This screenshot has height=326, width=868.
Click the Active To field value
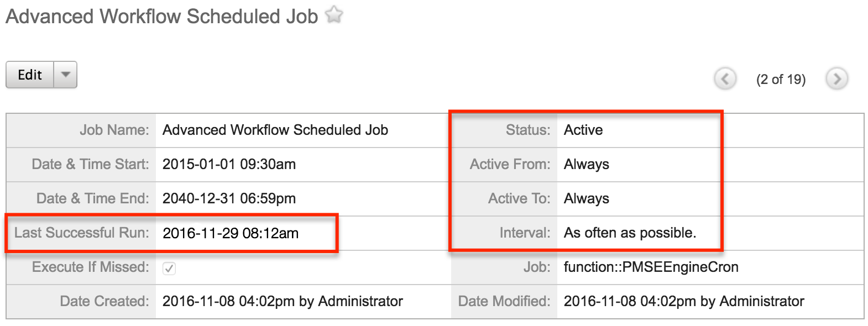(586, 198)
